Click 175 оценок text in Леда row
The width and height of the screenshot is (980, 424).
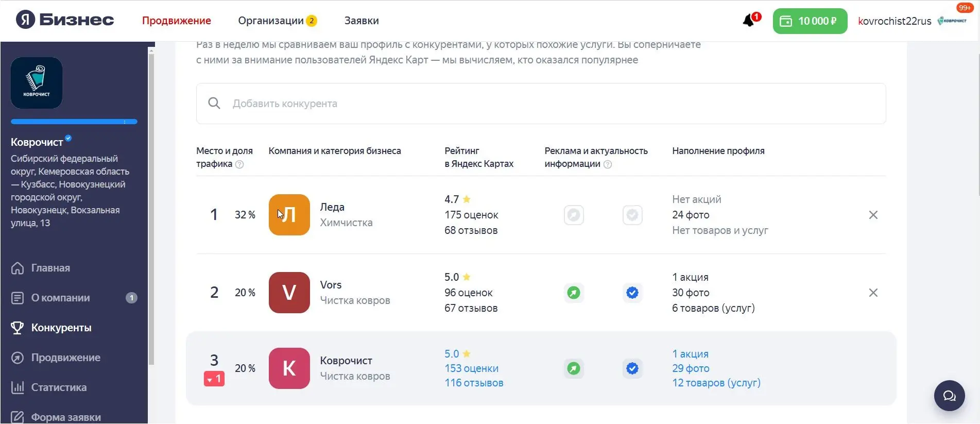471,215
